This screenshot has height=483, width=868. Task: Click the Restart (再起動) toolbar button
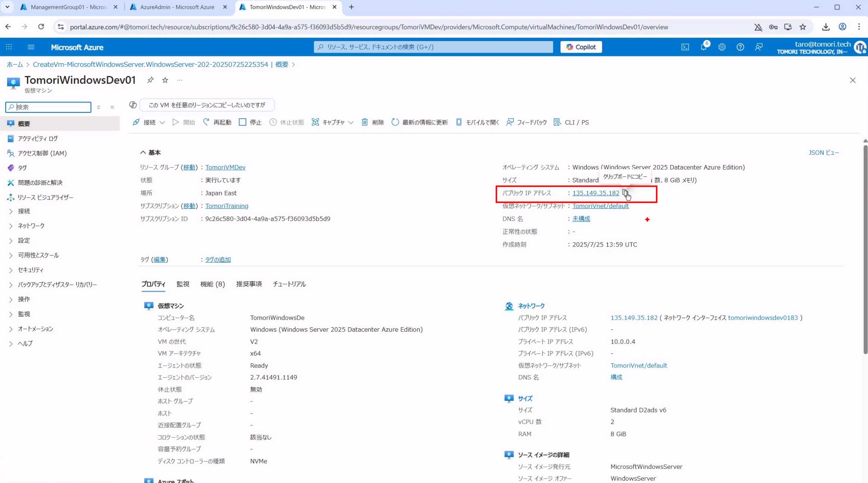point(217,122)
